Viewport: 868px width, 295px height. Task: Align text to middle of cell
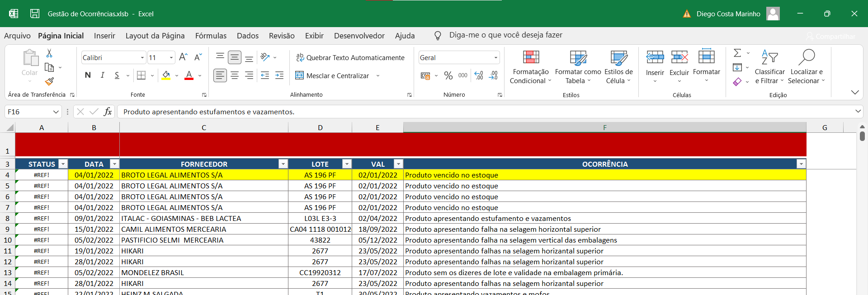point(235,57)
